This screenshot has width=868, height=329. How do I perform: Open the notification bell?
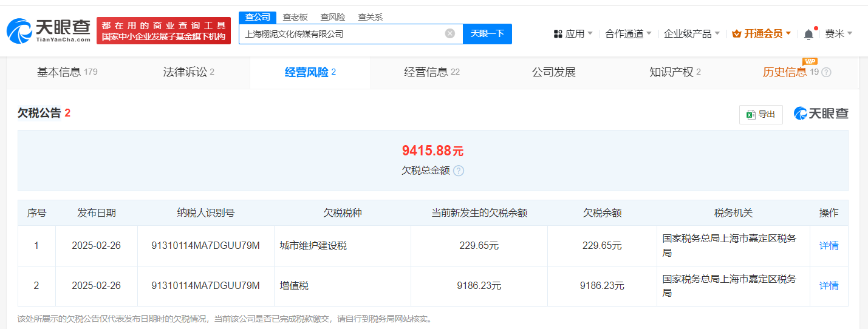click(808, 35)
